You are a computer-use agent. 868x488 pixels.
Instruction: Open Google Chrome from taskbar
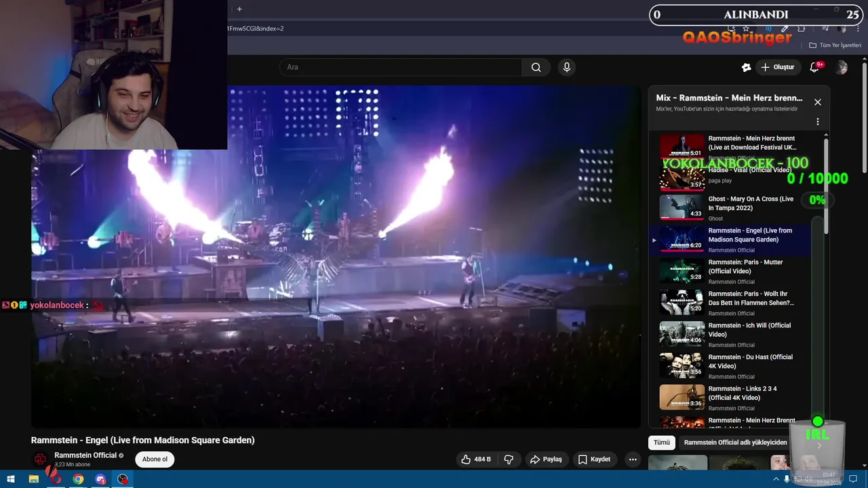(x=78, y=479)
